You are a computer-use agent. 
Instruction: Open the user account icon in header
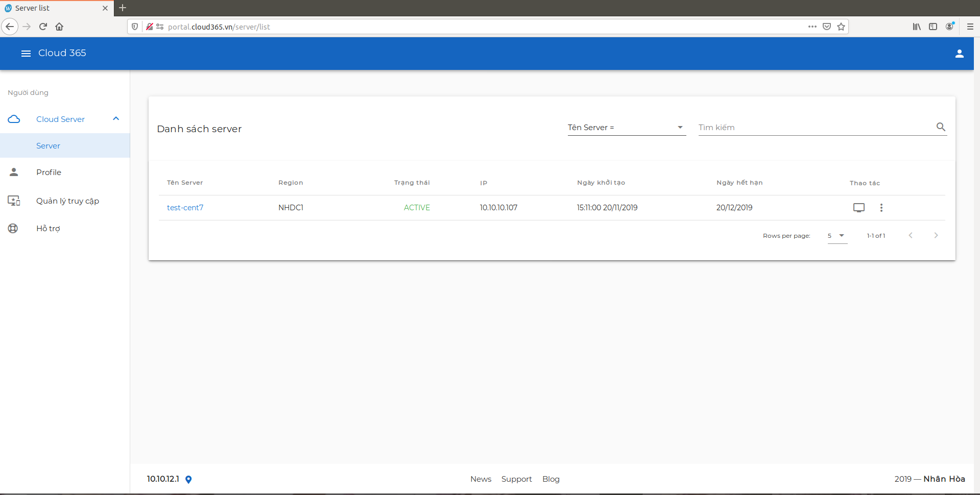(x=959, y=54)
